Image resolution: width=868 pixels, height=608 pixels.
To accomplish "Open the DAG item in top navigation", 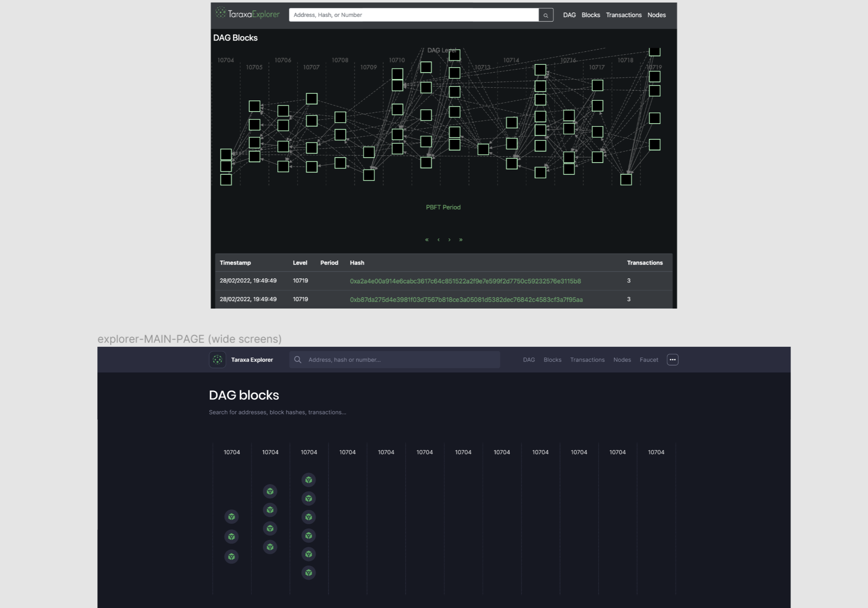I will pos(569,15).
